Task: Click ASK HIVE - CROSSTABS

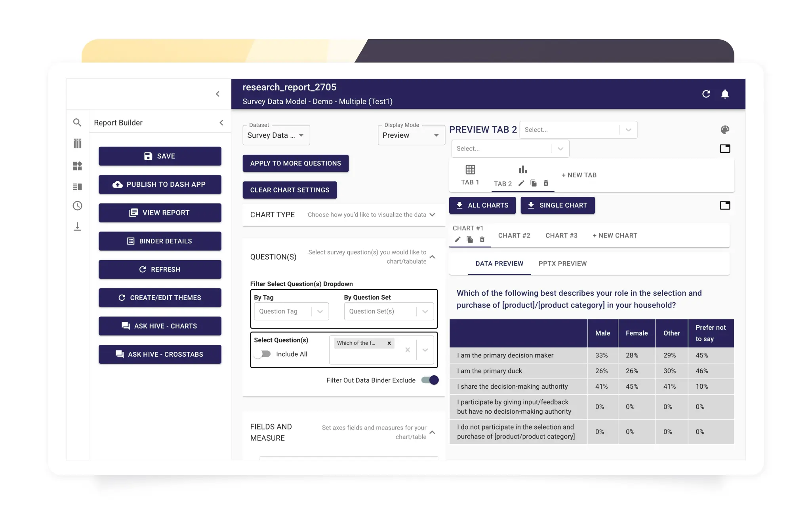Action: pyautogui.click(x=160, y=354)
